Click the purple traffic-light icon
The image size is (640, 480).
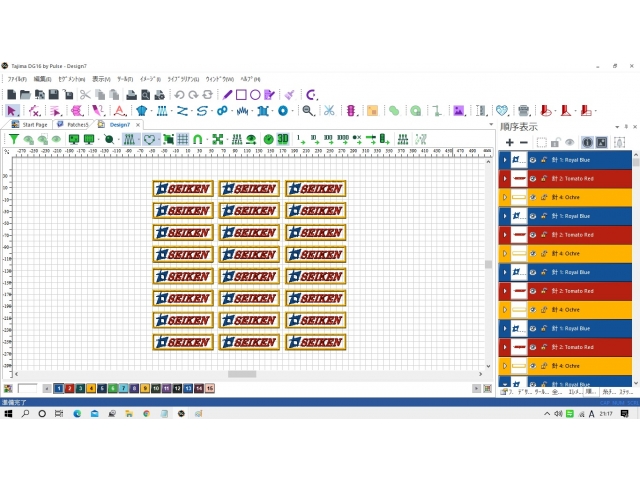(351, 111)
